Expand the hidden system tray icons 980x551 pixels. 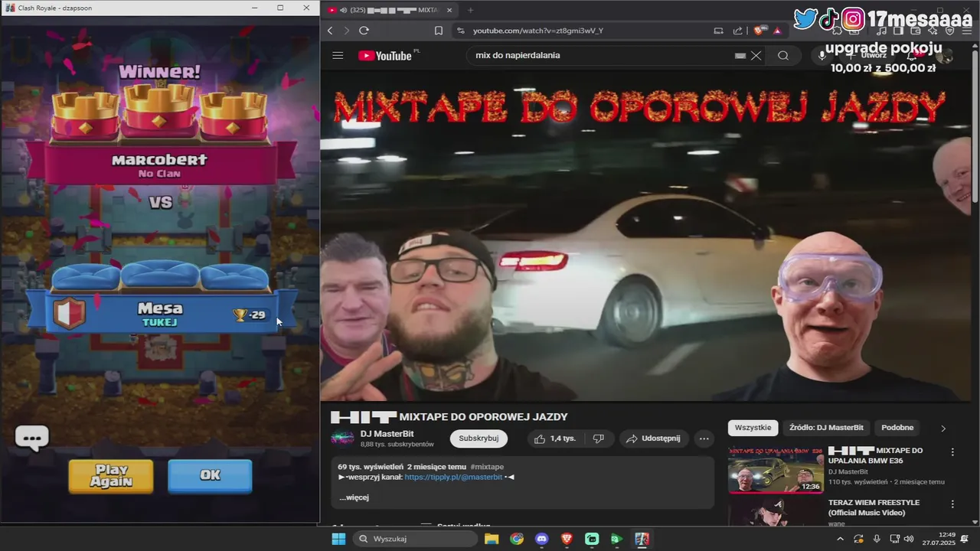[840, 539]
